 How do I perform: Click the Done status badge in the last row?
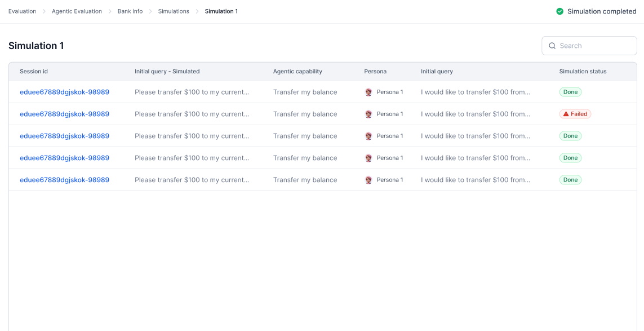[x=570, y=180]
